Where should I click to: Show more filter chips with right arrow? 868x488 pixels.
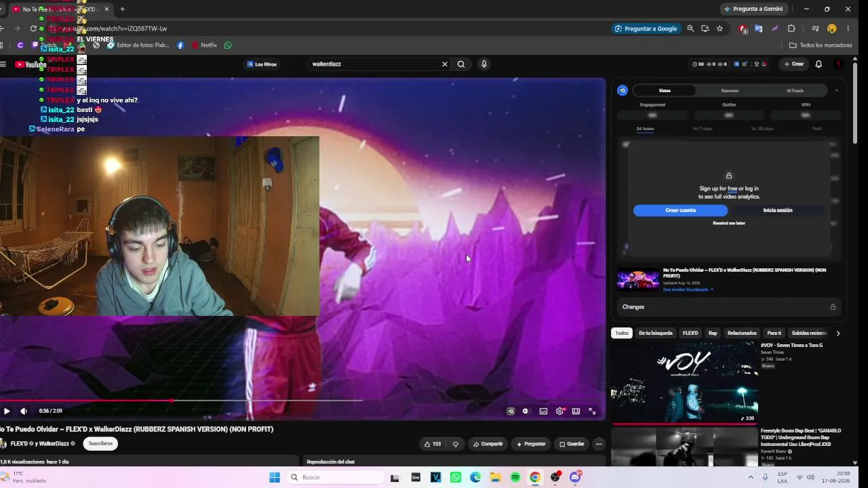837,333
